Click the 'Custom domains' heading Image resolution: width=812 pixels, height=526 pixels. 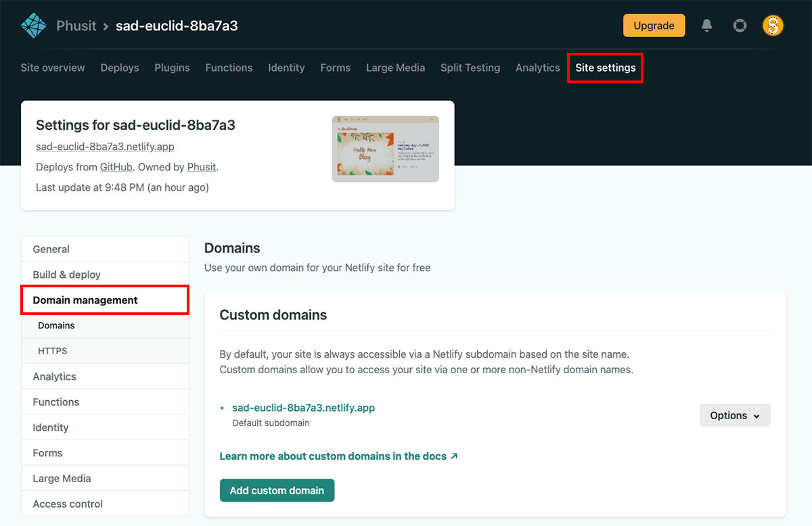pyautogui.click(x=273, y=315)
